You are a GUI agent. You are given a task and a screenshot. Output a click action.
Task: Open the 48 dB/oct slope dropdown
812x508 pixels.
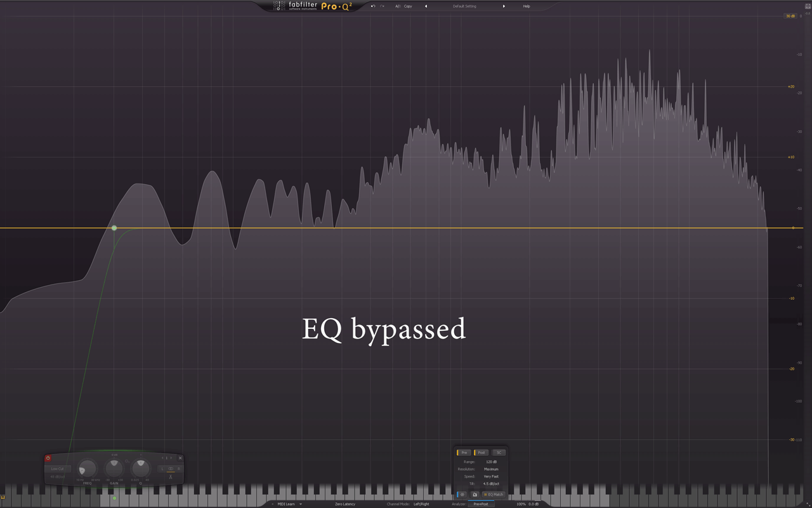point(57,476)
